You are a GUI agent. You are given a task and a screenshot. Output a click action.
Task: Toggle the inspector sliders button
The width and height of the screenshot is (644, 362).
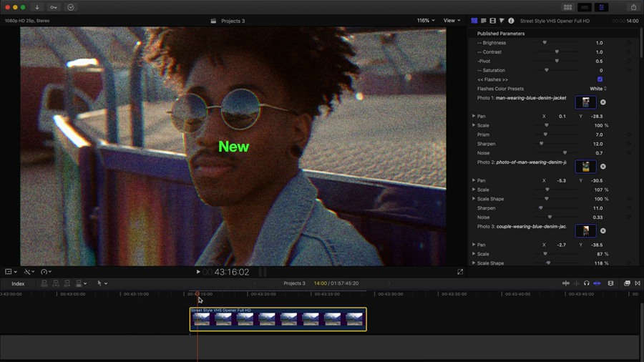pyautogui.click(x=602, y=7)
